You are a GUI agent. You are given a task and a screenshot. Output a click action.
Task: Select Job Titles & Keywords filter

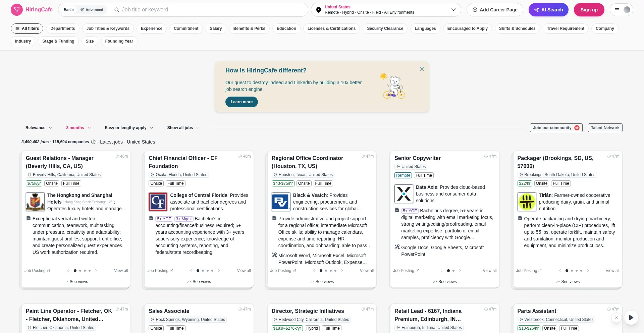coord(108,29)
